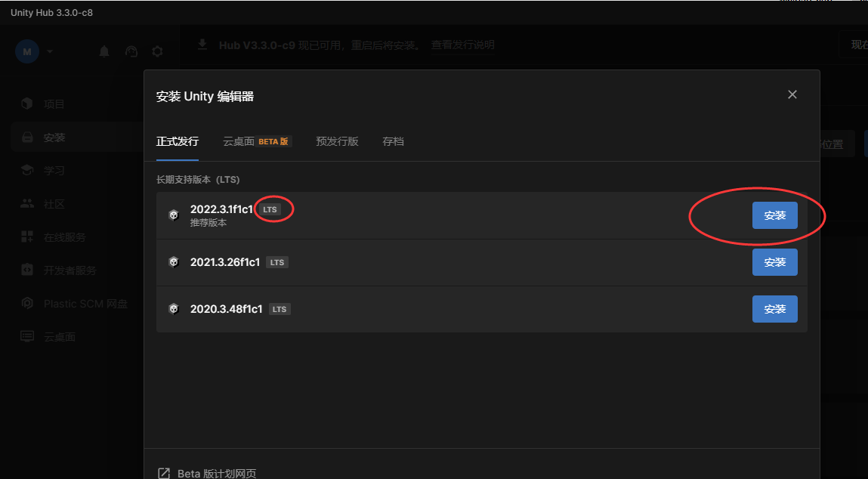Screen dimensions: 868x479
Task: Open 安装 in the sidebar
Action: point(54,138)
